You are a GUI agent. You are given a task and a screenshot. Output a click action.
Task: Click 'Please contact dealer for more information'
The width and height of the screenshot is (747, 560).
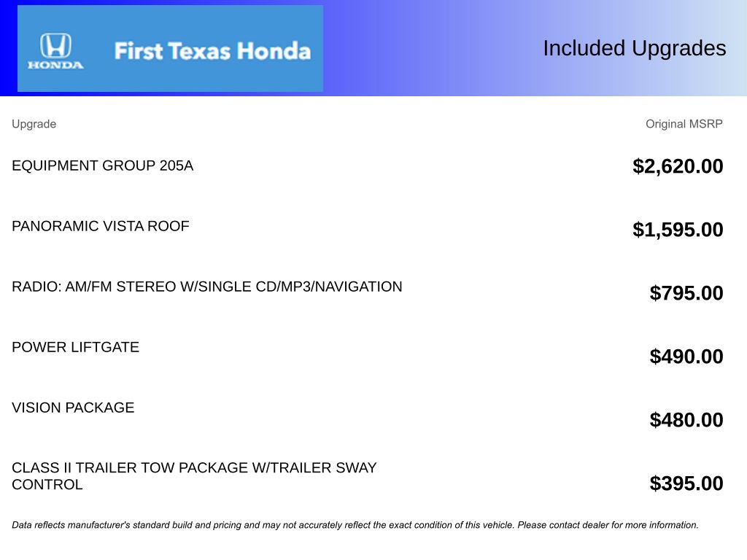pyautogui.click(x=608, y=525)
